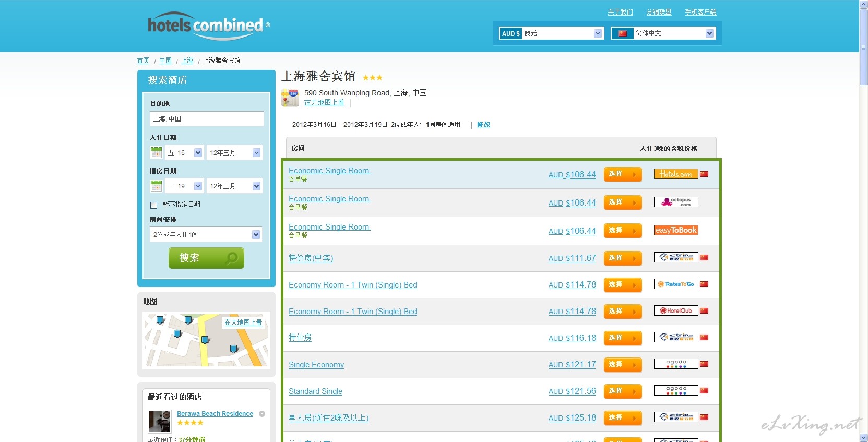Open check-out day dropdown showing 一 19
The width and height of the screenshot is (868, 442).
[184, 186]
